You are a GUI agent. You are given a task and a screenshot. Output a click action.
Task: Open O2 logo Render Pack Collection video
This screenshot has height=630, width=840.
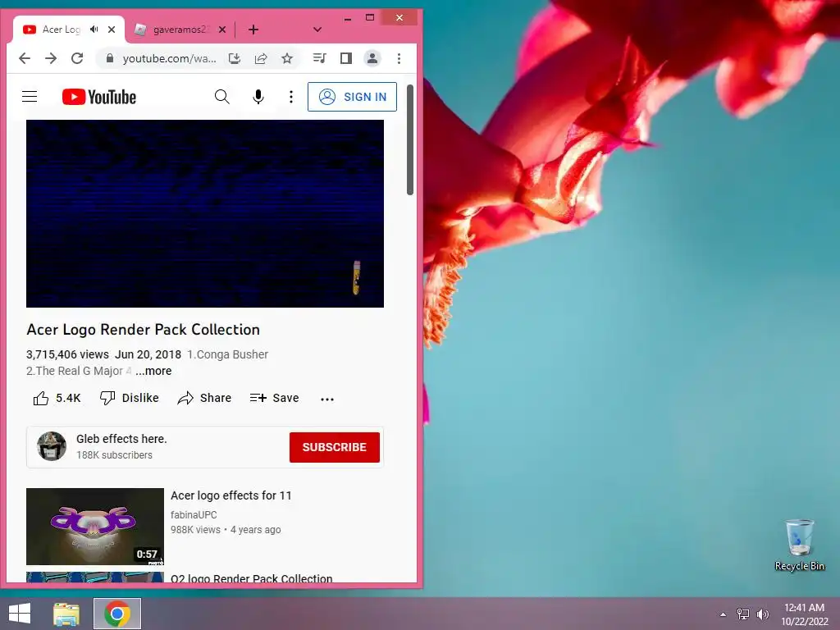[251, 578]
